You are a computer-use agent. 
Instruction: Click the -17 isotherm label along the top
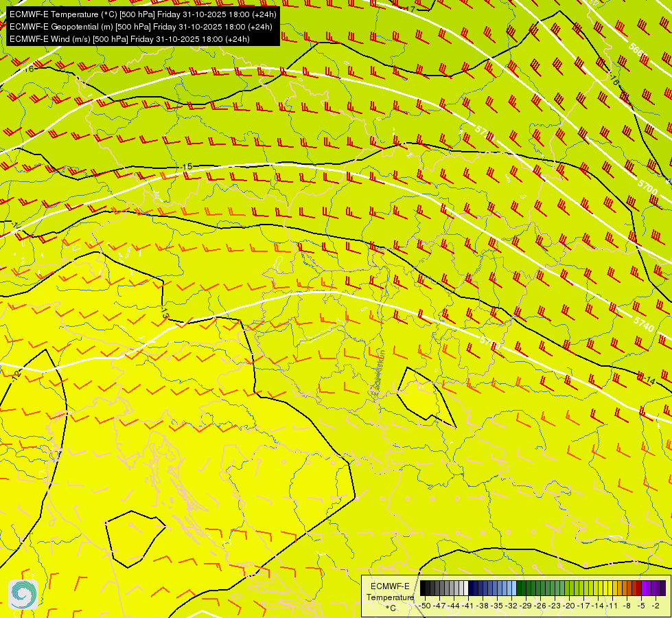[409, 9]
